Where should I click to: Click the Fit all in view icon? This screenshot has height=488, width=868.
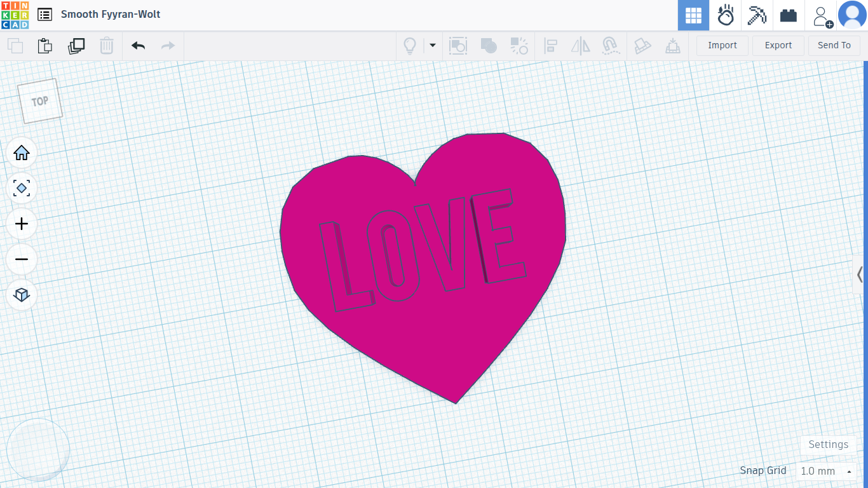click(22, 188)
